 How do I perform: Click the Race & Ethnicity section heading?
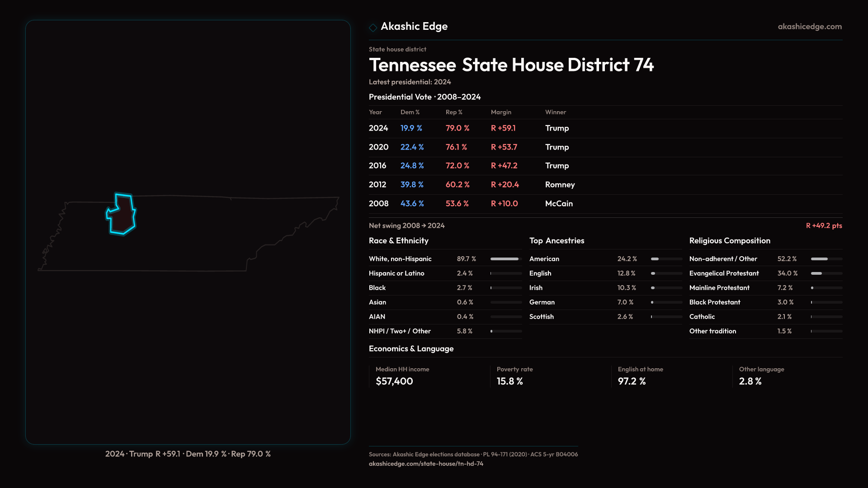tap(398, 241)
